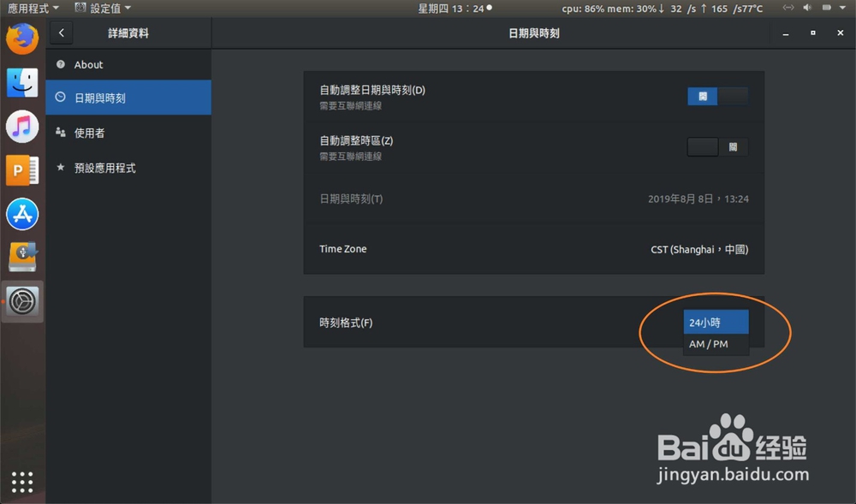Click the star icon beside 預設應用程式
Image resolution: width=856 pixels, height=504 pixels.
tap(61, 167)
